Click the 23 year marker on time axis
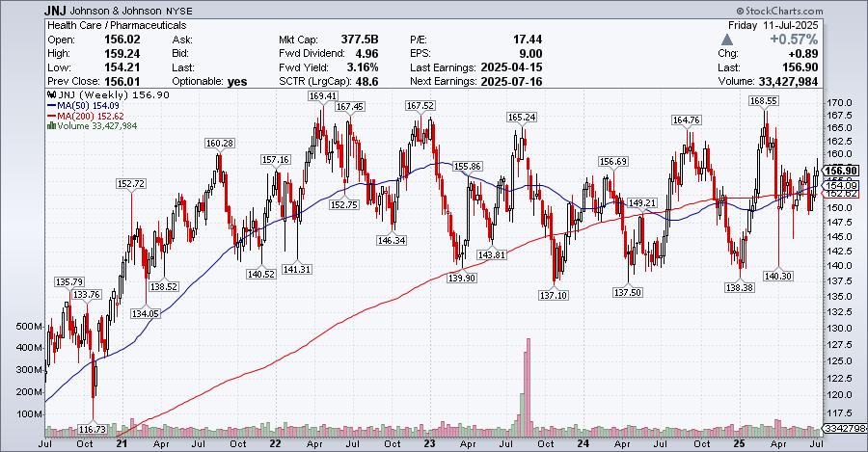Viewport: 868px width, 452px height. 429,443
